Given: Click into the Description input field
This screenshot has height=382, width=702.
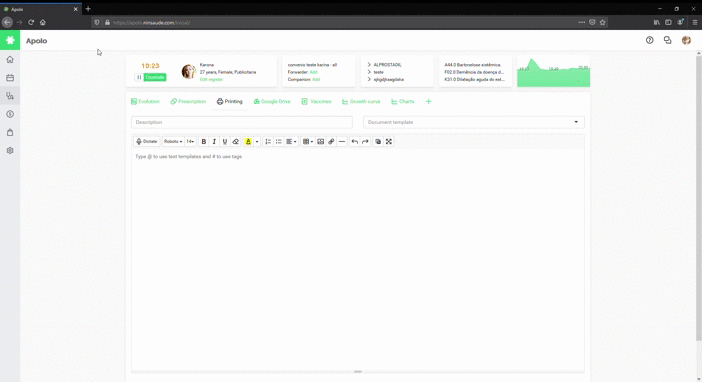Looking at the screenshot, I should point(242,122).
